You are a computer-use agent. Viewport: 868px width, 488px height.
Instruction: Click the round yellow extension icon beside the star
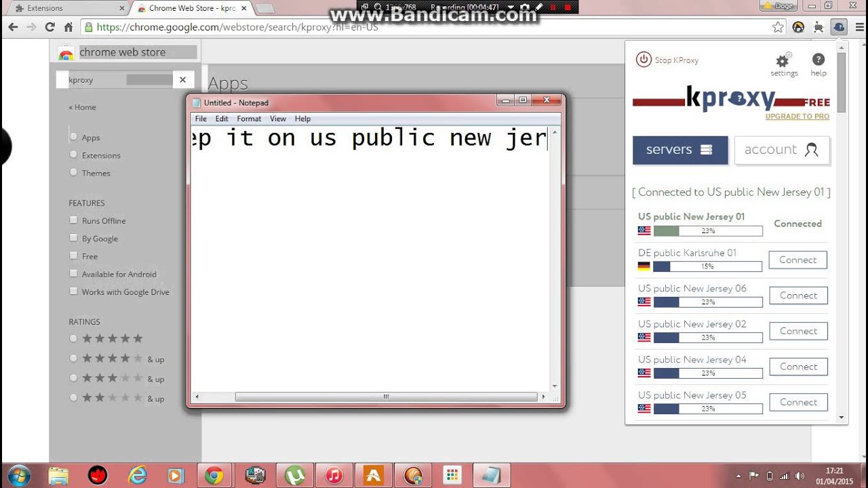point(798,27)
